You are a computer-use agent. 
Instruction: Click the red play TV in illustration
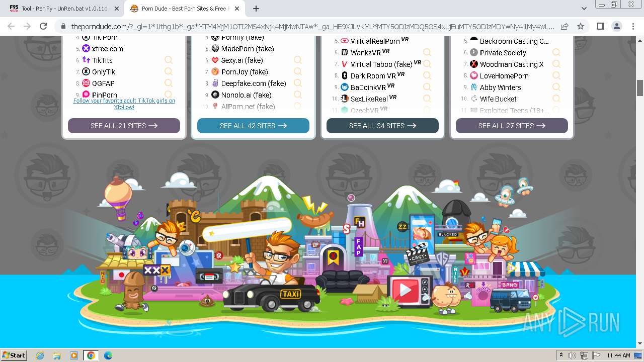click(409, 291)
